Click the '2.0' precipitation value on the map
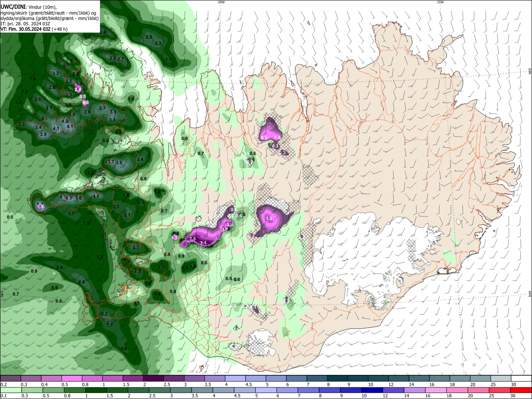This screenshot has height=399, width=532. point(59,267)
